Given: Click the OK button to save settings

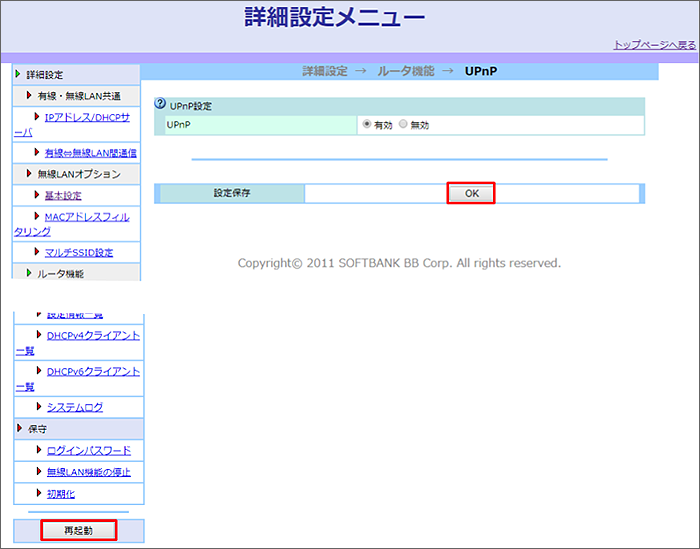Looking at the screenshot, I should pyautogui.click(x=471, y=193).
